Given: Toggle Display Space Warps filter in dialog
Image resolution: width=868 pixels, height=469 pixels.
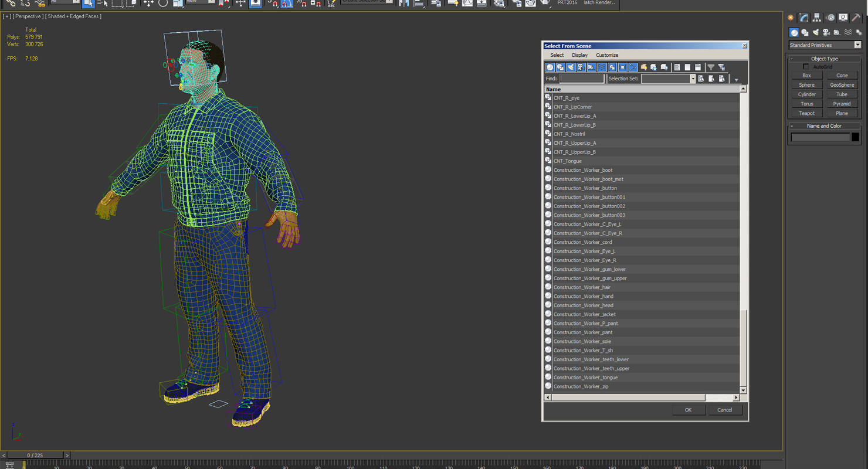Looking at the screenshot, I should point(602,67).
